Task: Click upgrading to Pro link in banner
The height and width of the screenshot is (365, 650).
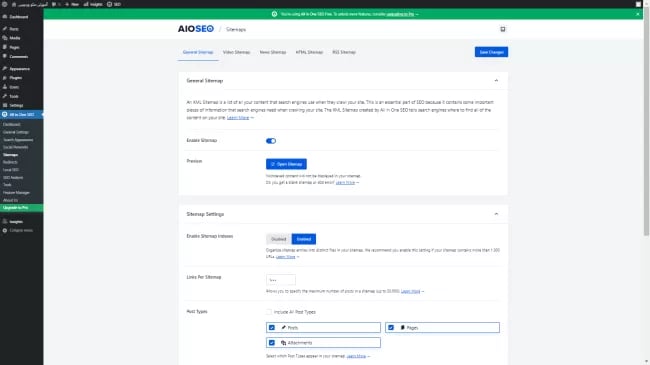Action: 400,14
